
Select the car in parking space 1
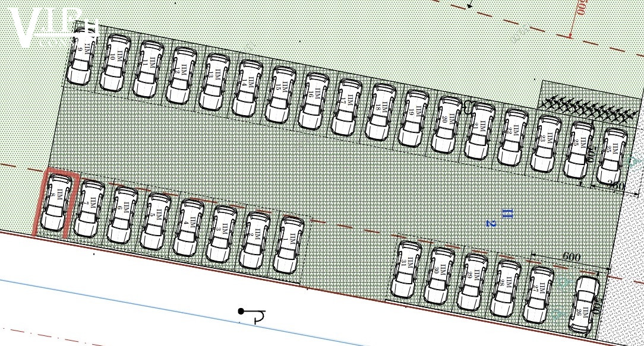pyautogui.click(x=289, y=245)
